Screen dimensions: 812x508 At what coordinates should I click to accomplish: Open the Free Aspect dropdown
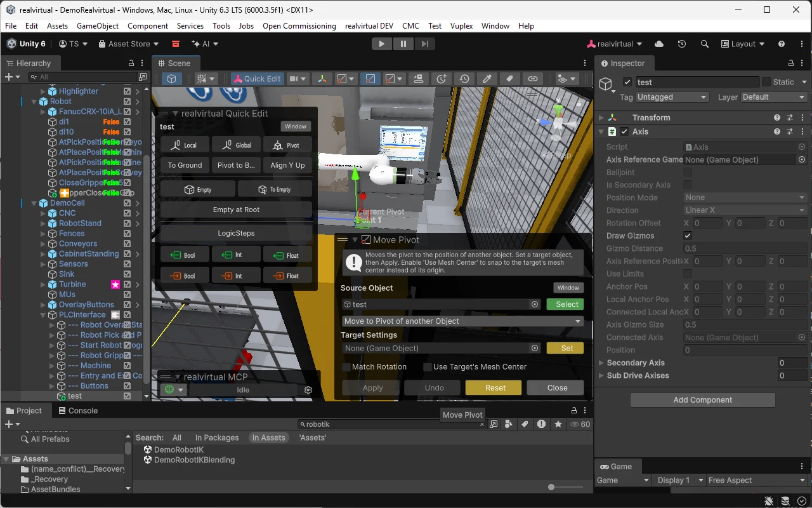tap(757, 480)
